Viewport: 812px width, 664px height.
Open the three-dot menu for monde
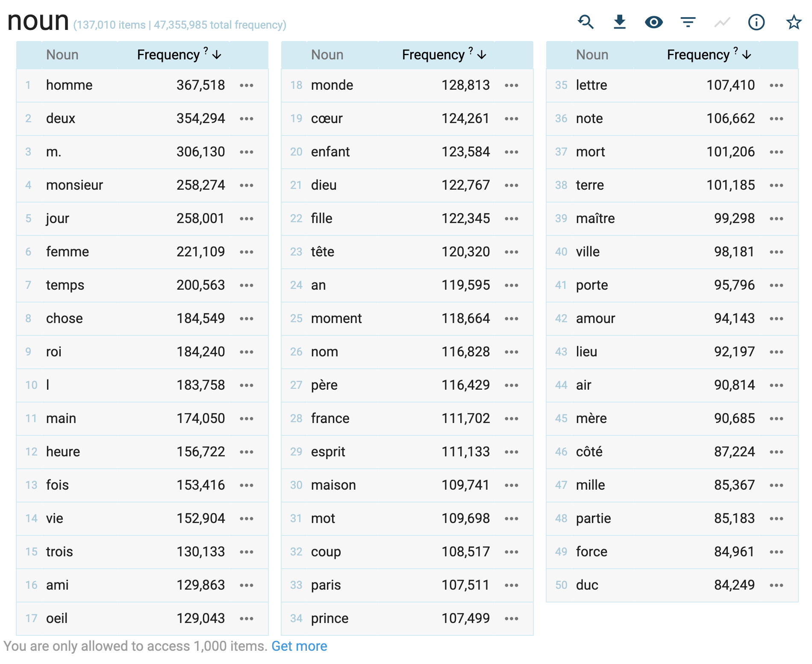[x=512, y=85]
